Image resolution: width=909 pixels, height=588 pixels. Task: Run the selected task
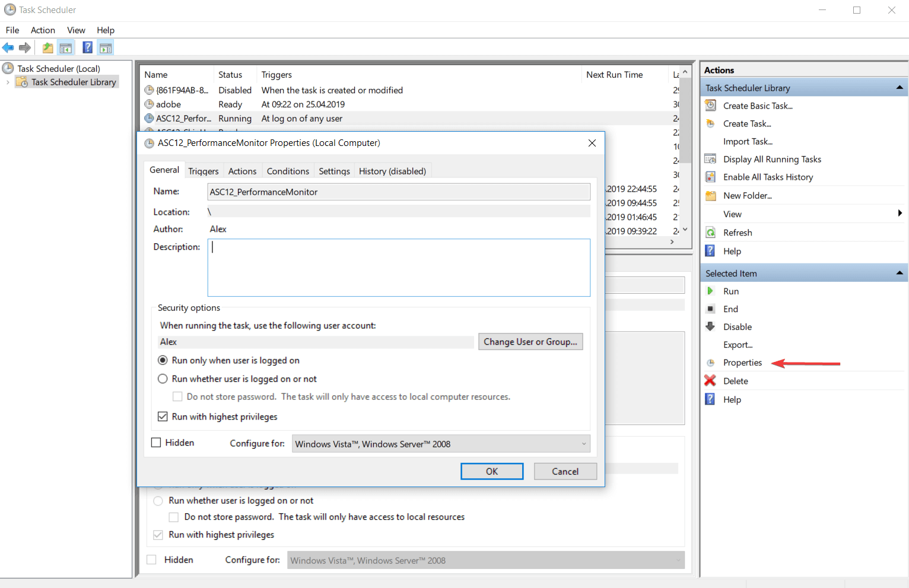[731, 291]
